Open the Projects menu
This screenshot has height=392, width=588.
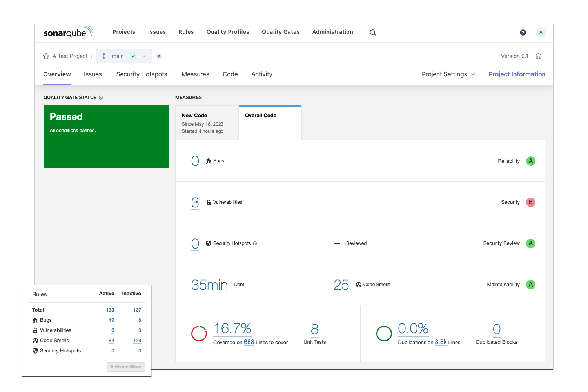click(x=124, y=32)
